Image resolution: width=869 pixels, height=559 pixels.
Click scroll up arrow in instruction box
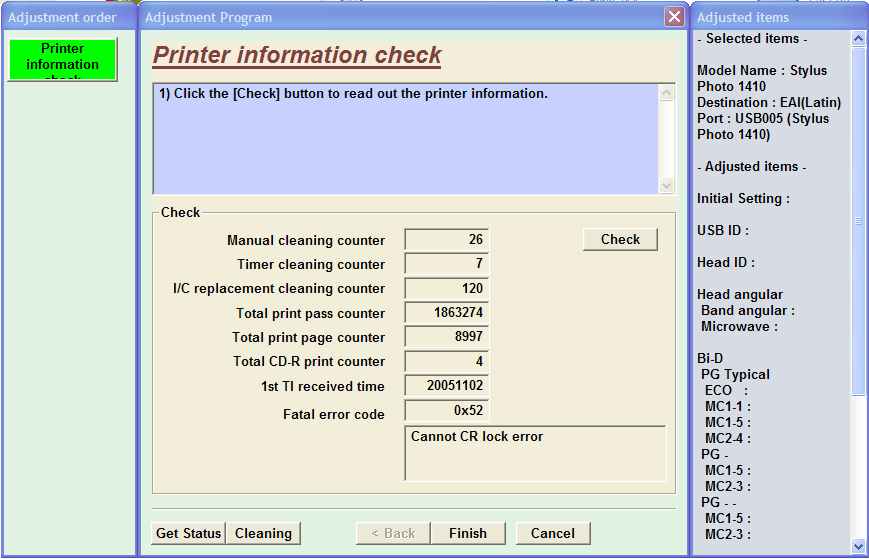pos(666,93)
